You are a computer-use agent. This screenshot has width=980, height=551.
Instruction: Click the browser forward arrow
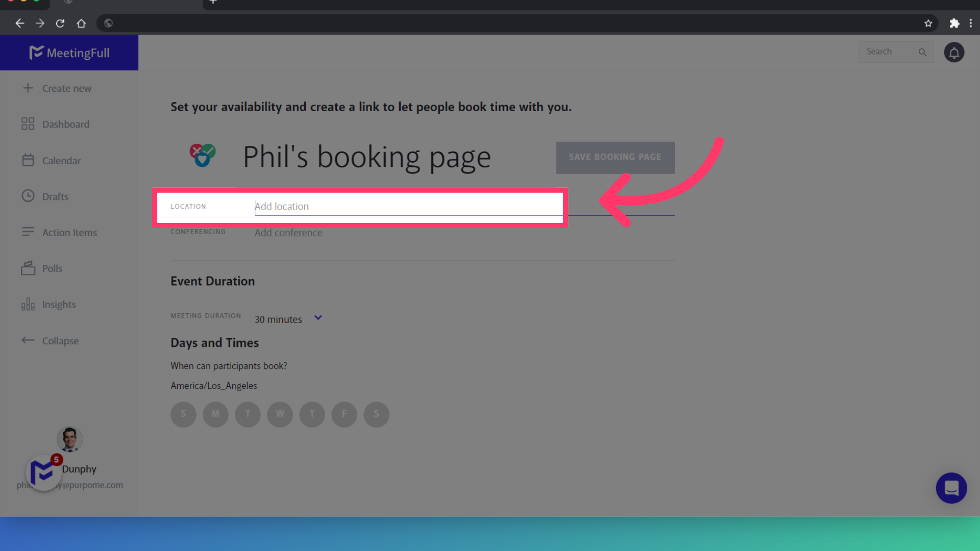point(40,23)
